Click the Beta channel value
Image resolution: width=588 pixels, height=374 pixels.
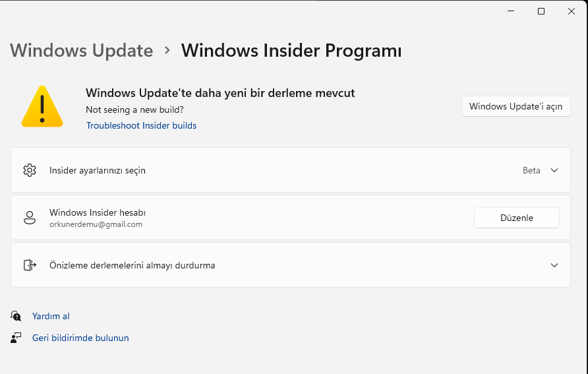531,170
